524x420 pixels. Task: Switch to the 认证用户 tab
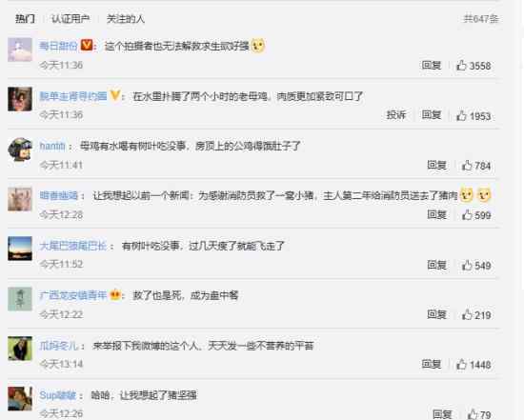click(x=71, y=19)
